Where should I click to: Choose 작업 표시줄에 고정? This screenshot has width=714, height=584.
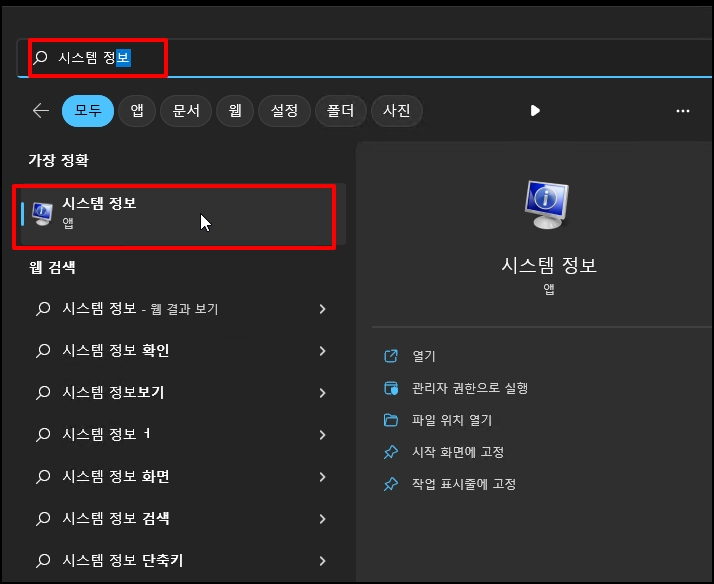click(464, 484)
